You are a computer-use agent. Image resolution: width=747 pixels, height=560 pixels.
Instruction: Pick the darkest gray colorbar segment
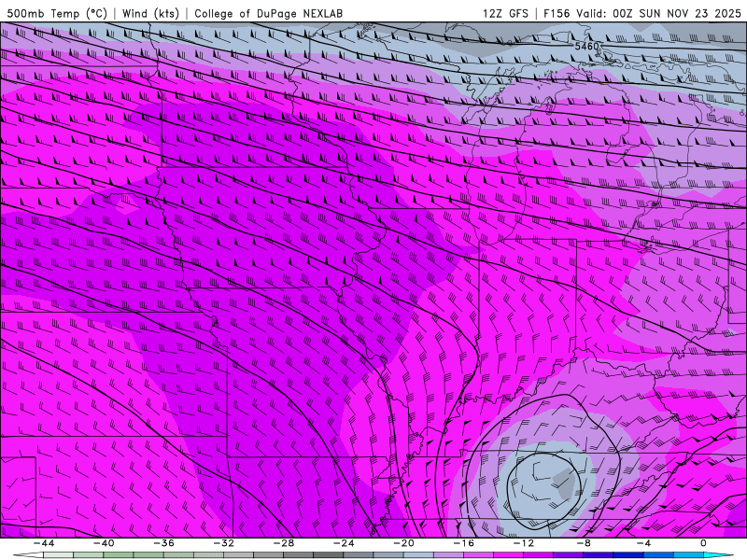click(328, 555)
